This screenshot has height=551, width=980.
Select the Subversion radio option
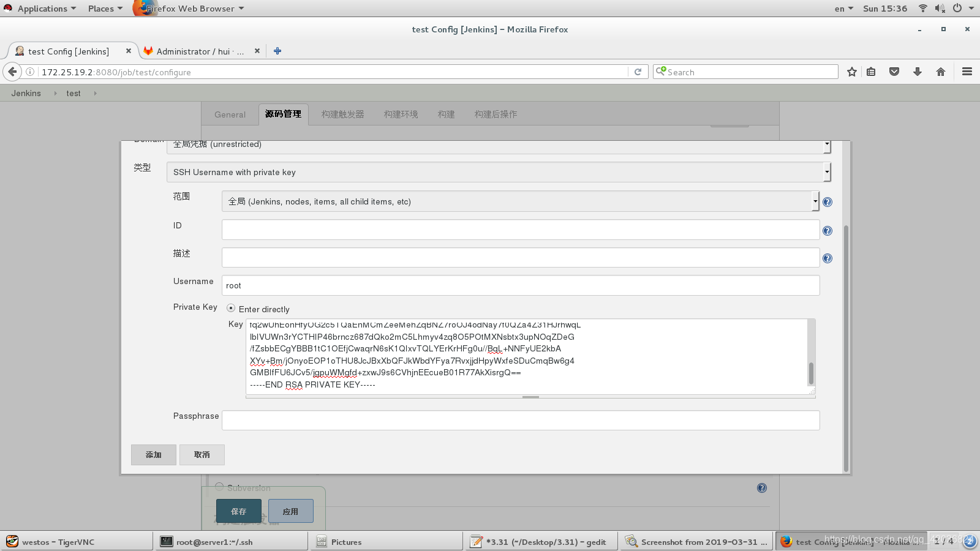(x=219, y=487)
